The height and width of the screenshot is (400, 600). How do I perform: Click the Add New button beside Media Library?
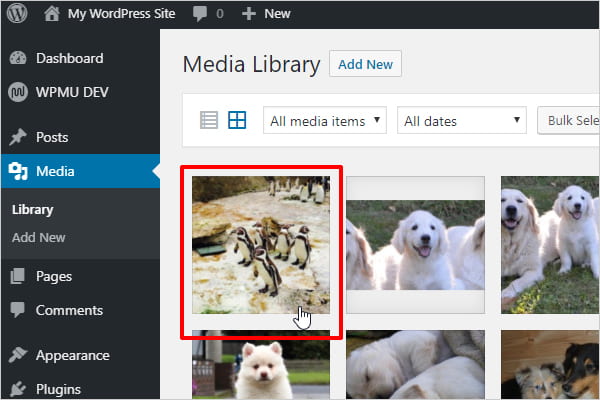tap(365, 64)
